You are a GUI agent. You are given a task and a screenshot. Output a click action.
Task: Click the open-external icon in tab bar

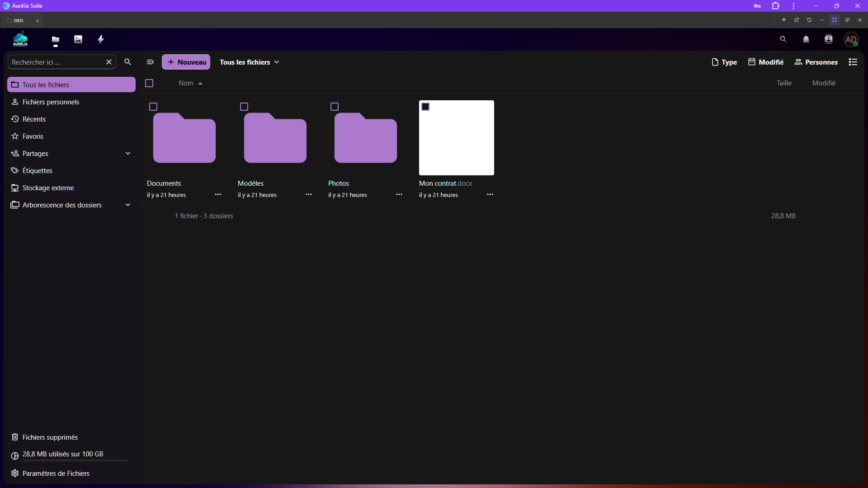(x=797, y=20)
